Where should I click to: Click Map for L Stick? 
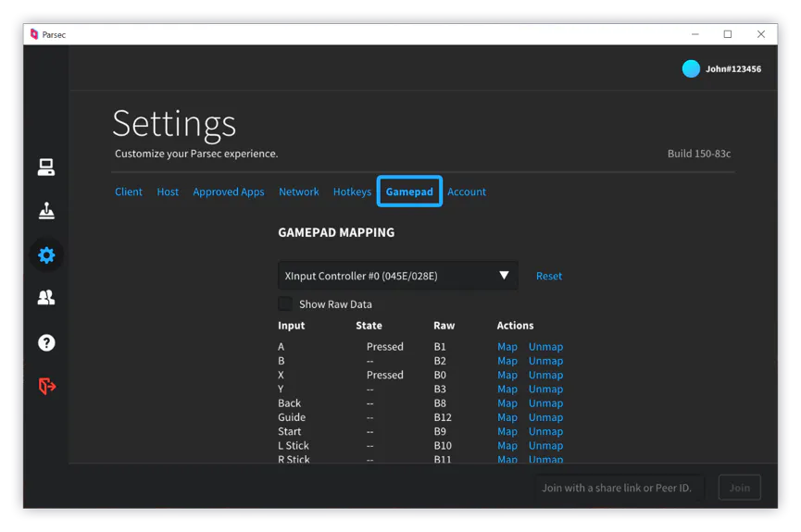pyautogui.click(x=507, y=446)
